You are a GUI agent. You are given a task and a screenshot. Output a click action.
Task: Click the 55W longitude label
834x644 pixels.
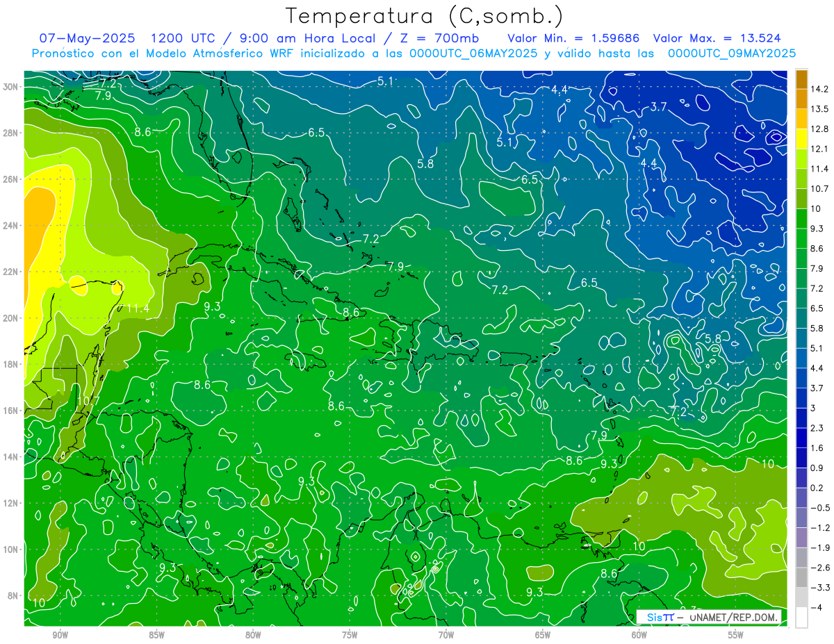(x=736, y=635)
